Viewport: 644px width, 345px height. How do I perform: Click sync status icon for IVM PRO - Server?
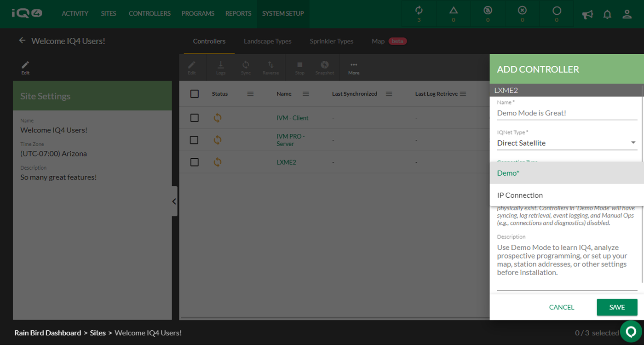coord(218,140)
